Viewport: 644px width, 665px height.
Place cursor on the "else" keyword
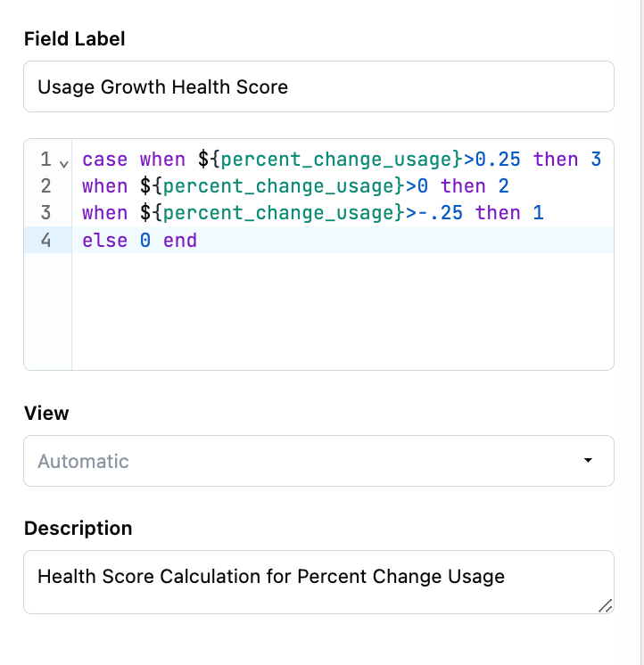[104, 240]
